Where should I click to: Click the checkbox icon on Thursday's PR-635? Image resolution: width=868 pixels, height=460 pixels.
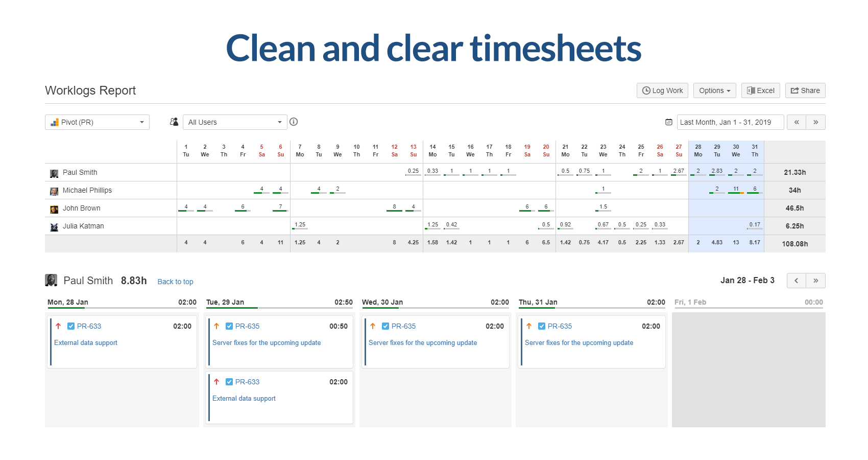(542, 326)
